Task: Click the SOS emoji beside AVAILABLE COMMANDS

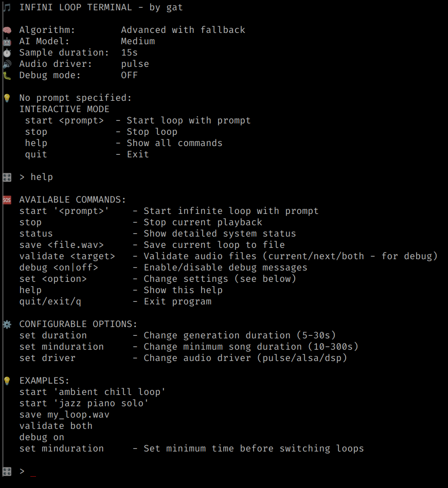Action: tap(7, 200)
